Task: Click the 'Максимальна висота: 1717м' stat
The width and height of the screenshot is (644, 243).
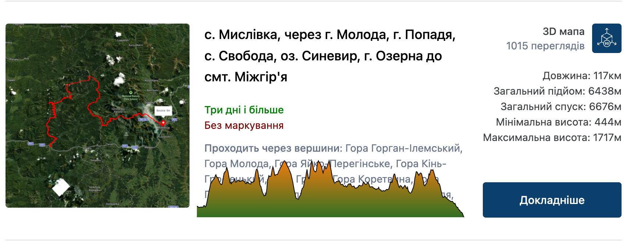Action: tap(552, 138)
